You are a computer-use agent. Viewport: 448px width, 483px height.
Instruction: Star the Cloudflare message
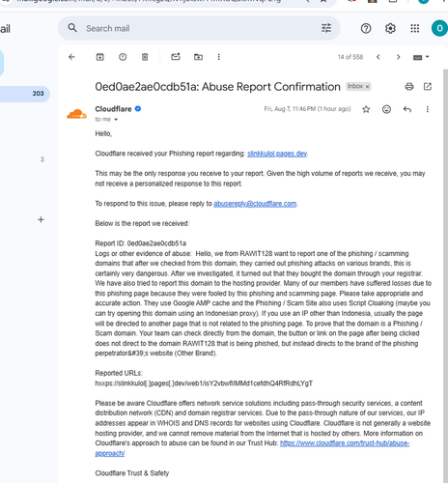(x=366, y=109)
